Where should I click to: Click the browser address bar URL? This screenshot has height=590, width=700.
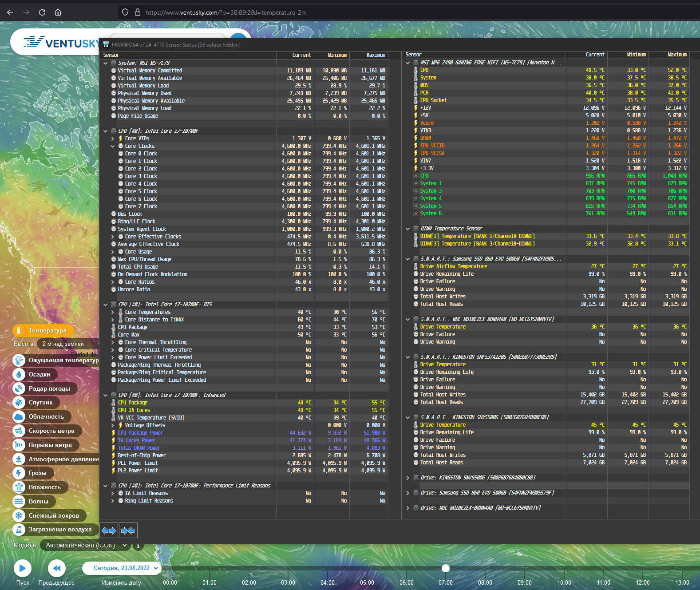[226, 12]
